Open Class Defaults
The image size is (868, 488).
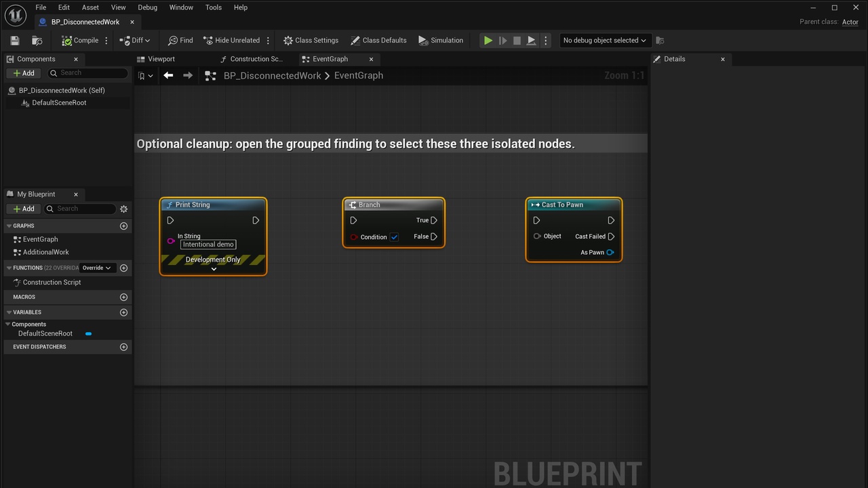(378, 41)
